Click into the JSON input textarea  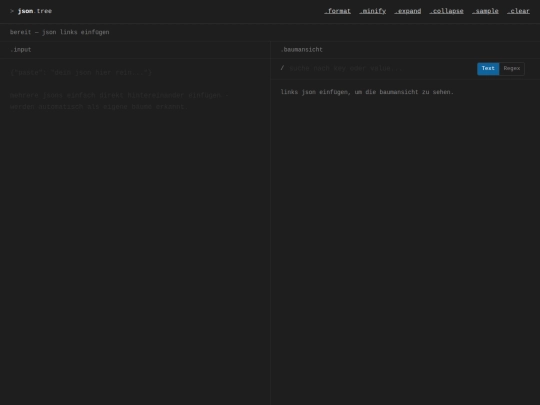point(135,231)
